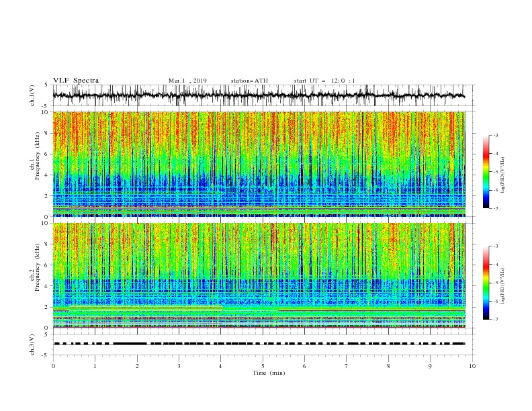
Task: Click inside the ch.1 spectrogram panel
Action: coord(259,164)
